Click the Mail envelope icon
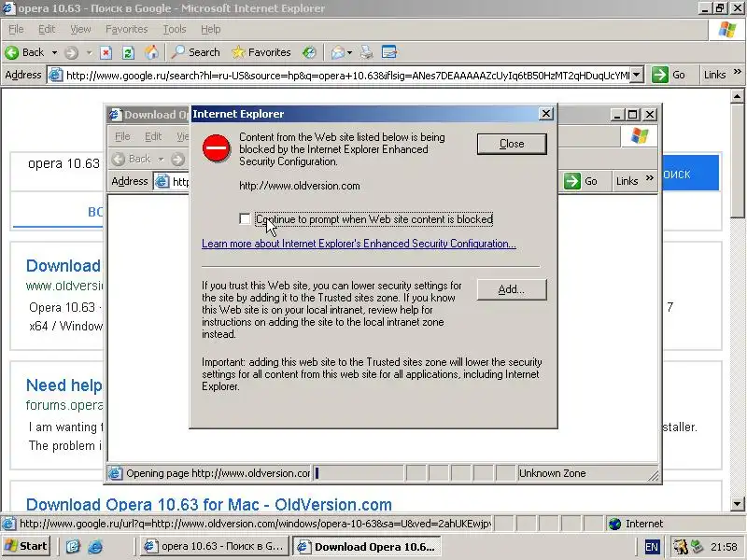Viewport: 747px width, 560px height. 337,52
